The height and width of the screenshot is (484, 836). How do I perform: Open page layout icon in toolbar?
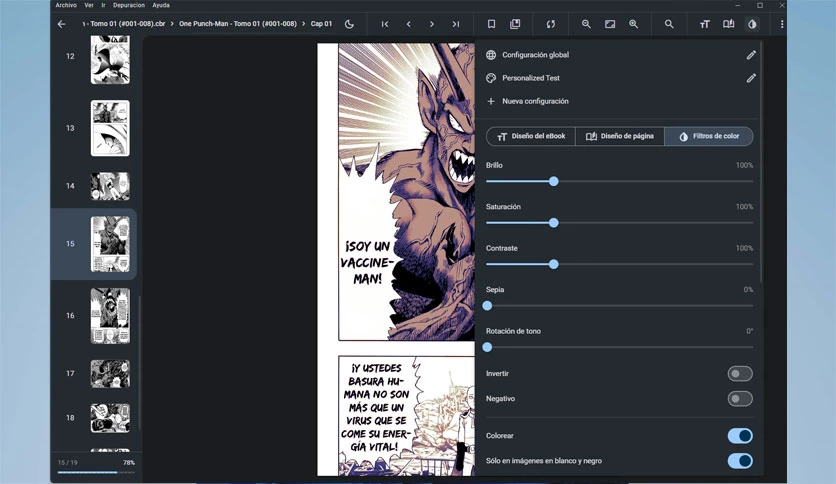coord(728,24)
